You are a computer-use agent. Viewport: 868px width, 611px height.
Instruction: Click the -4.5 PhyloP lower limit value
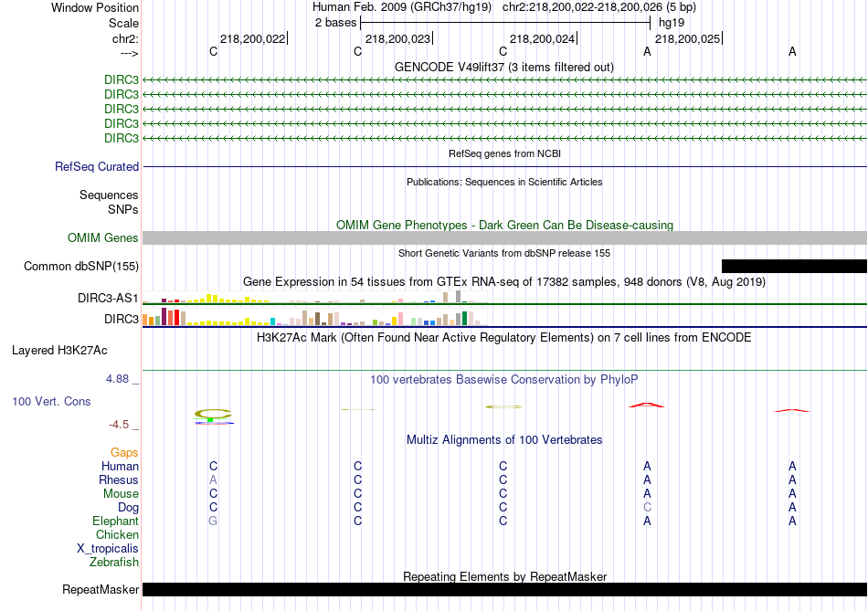click(119, 425)
